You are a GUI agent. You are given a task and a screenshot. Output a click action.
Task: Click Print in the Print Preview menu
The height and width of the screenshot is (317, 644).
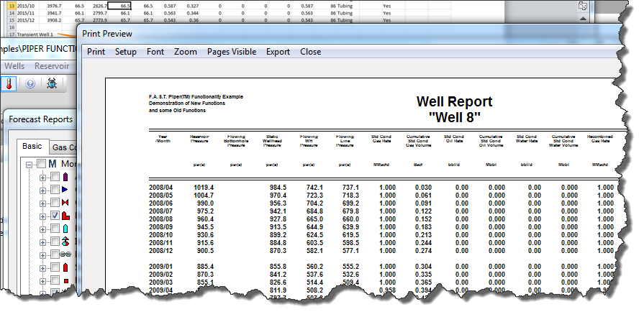[x=96, y=52]
